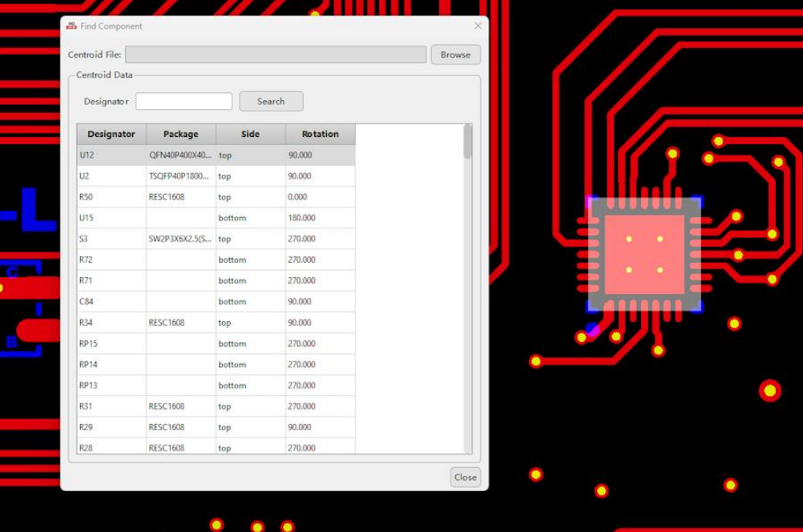Click the table's vertical scrollbar thumb
803x532 pixels.
click(x=467, y=143)
